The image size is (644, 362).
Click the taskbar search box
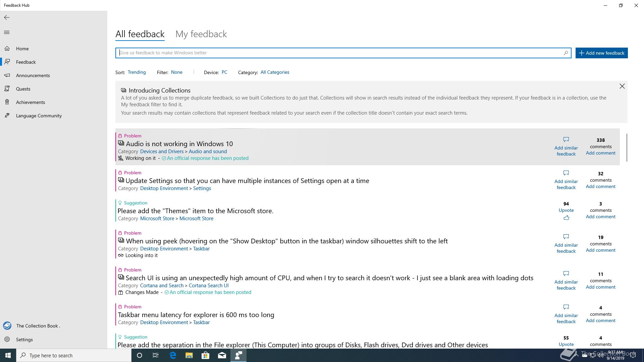(x=74, y=355)
